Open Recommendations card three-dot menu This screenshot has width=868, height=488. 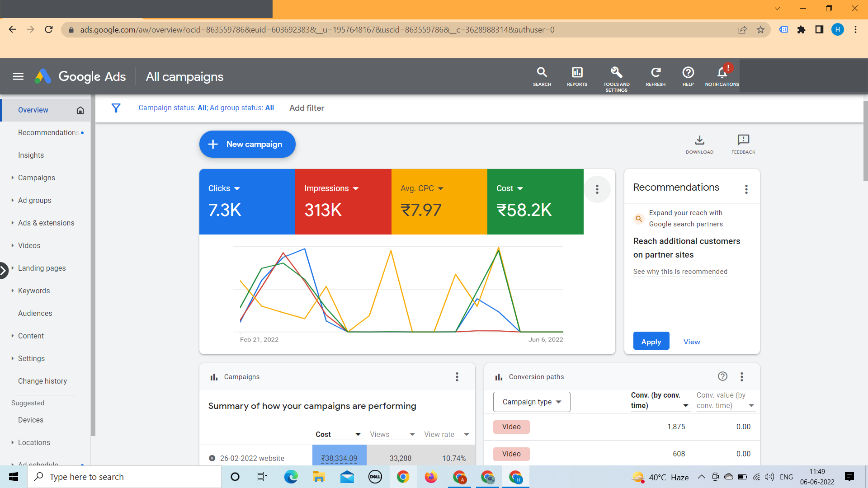point(746,189)
